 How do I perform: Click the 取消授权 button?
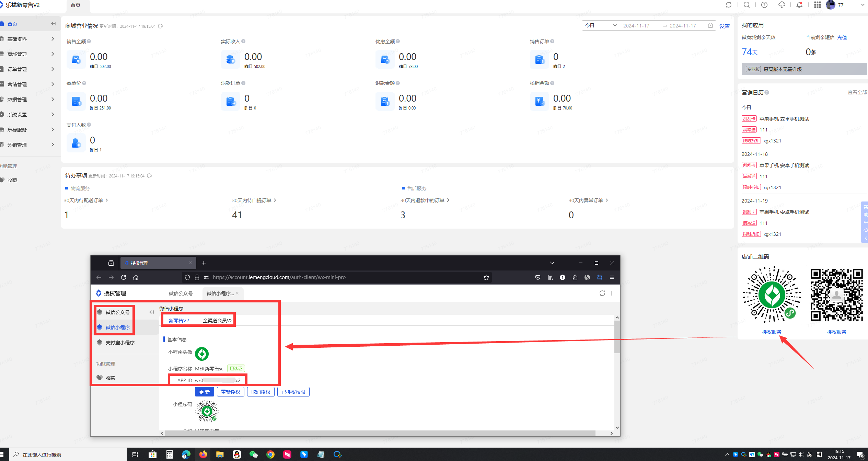click(261, 392)
